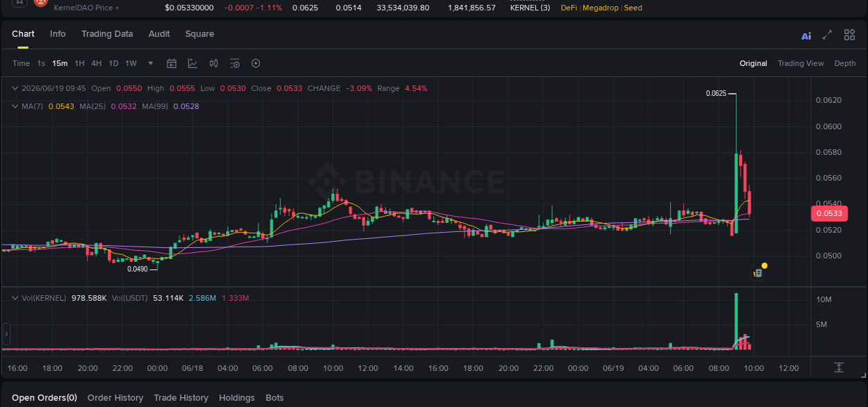Click the $0.05330000 last price
868x407 pixels.
pos(189,8)
